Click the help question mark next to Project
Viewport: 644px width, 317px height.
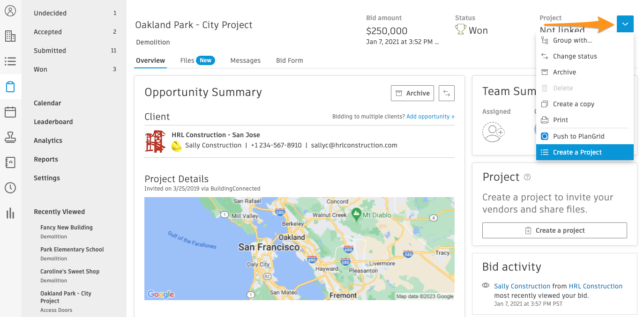point(527,177)
